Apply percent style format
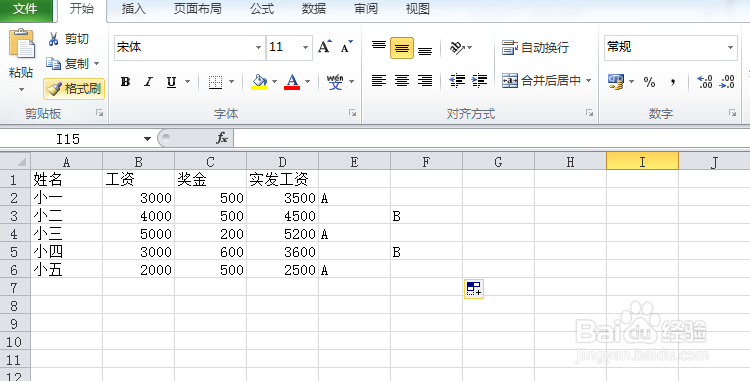This screenshot has width=750, height=381. (x=649, y=82)
